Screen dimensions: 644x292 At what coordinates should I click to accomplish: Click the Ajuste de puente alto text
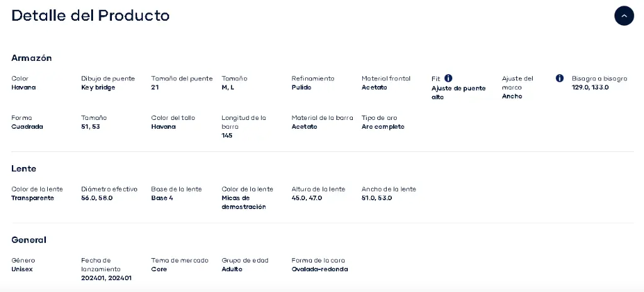[x=458, y=93]
